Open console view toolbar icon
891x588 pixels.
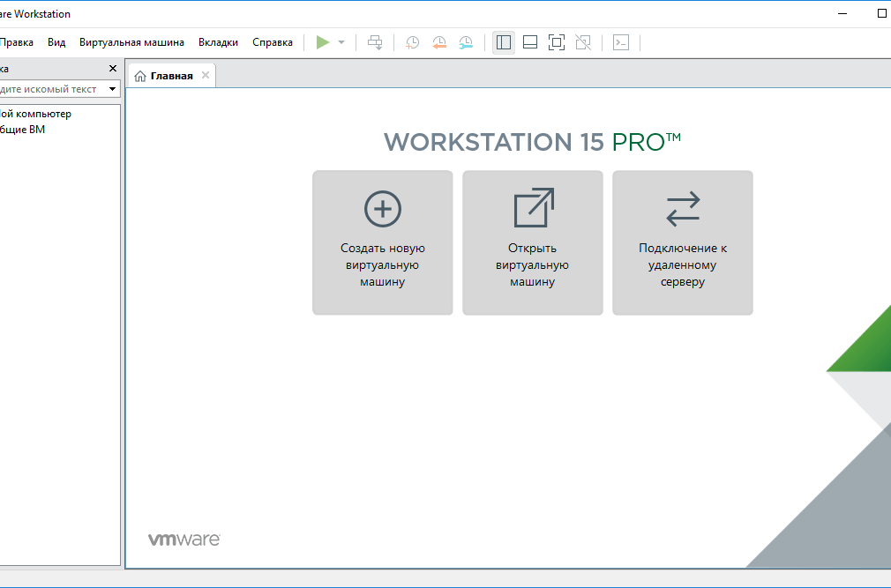[621, 42]
